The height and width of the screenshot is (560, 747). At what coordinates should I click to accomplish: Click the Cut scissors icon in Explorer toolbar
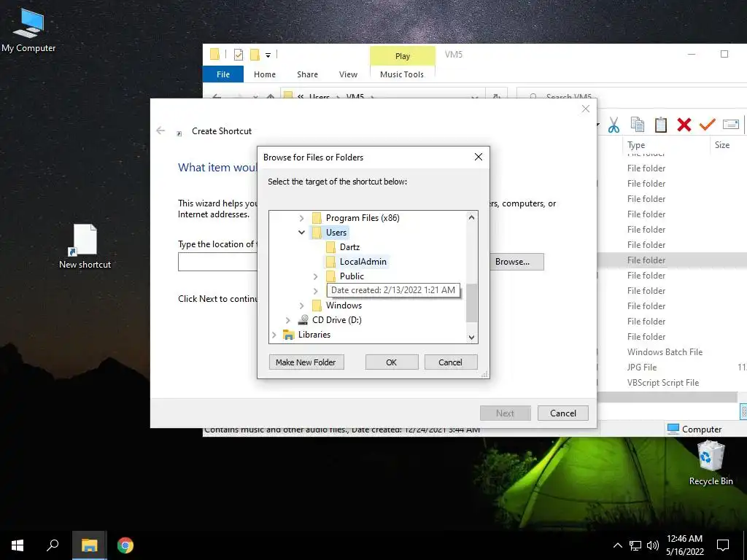[614, 125]
